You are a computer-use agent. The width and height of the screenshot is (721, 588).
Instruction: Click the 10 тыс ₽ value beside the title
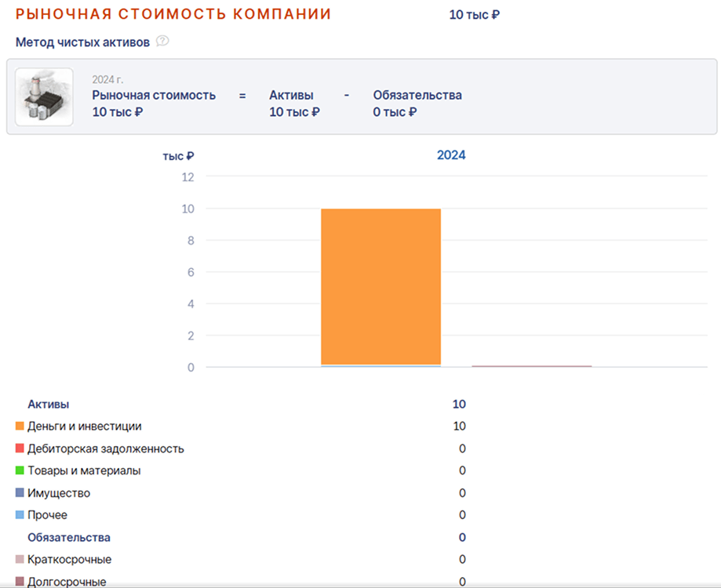[475, 15]
